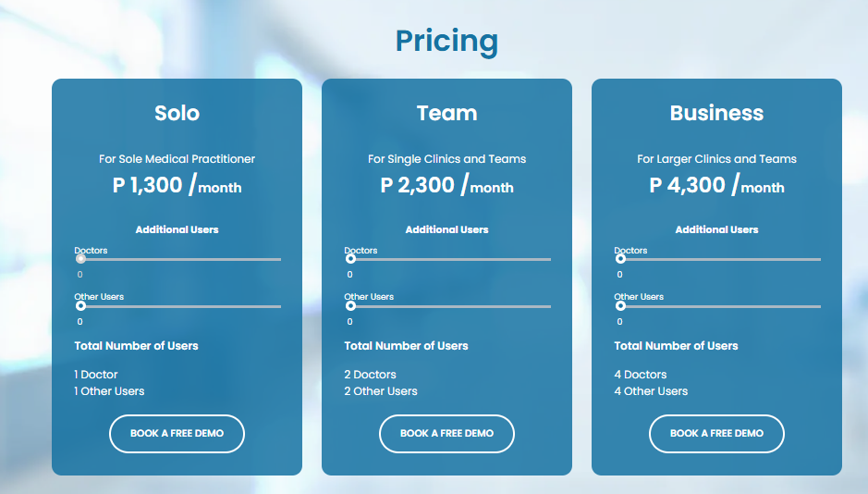Select the Business plan Doctors slider handle

[620, 259]
